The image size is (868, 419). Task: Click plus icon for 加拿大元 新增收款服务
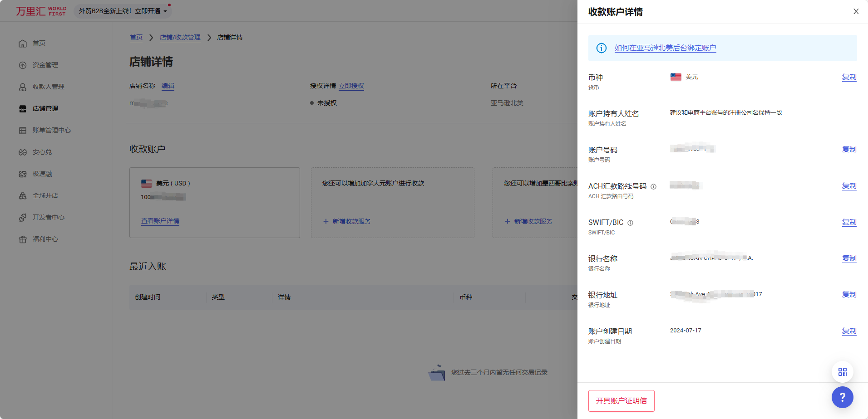point(326,221)
